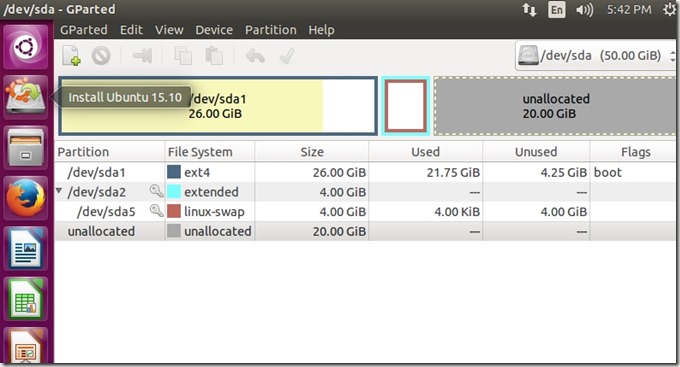Click the key icon beside /dev/sda5

(157, 211)
